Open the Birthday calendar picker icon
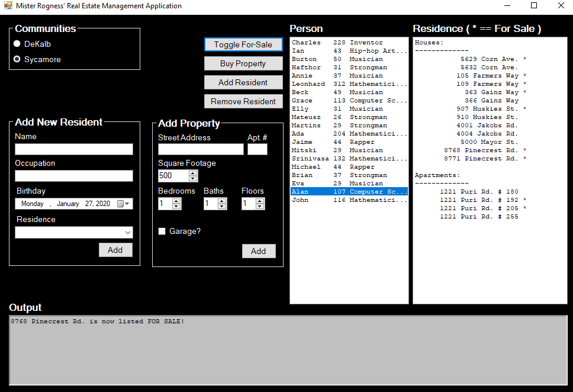 tap(123, 204)
